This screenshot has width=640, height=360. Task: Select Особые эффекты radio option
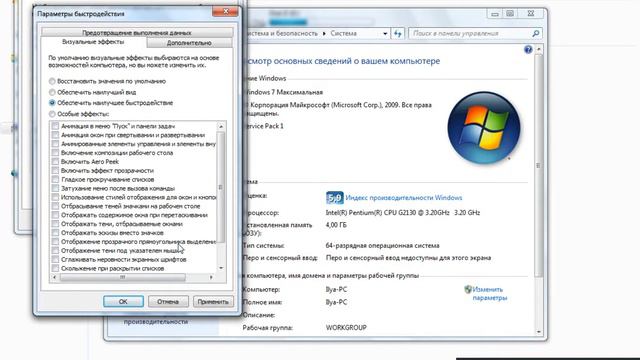pyautogui.click(x=52, y=114)
